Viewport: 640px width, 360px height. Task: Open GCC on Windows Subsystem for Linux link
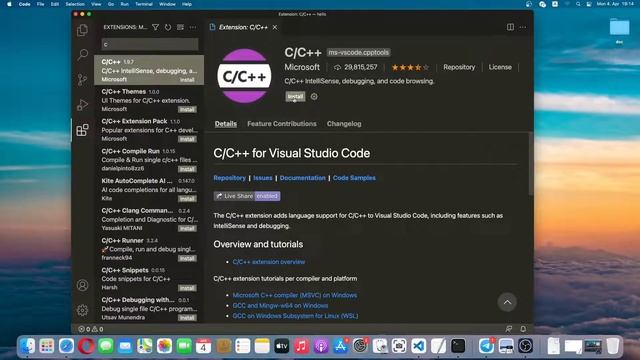click(x=295, y=316)
